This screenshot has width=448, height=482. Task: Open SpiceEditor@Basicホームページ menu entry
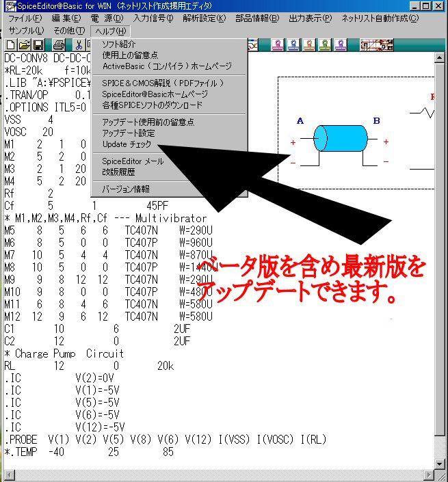tap(169, 94)
